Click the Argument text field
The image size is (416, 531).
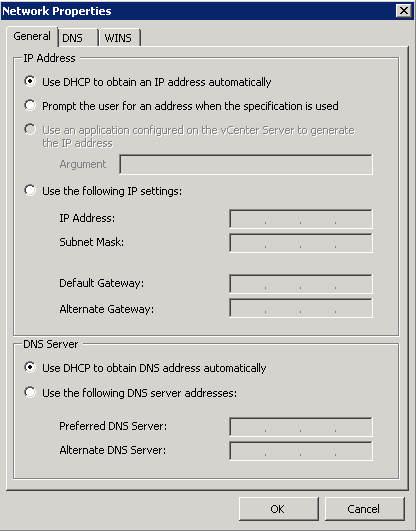point(246,165)
